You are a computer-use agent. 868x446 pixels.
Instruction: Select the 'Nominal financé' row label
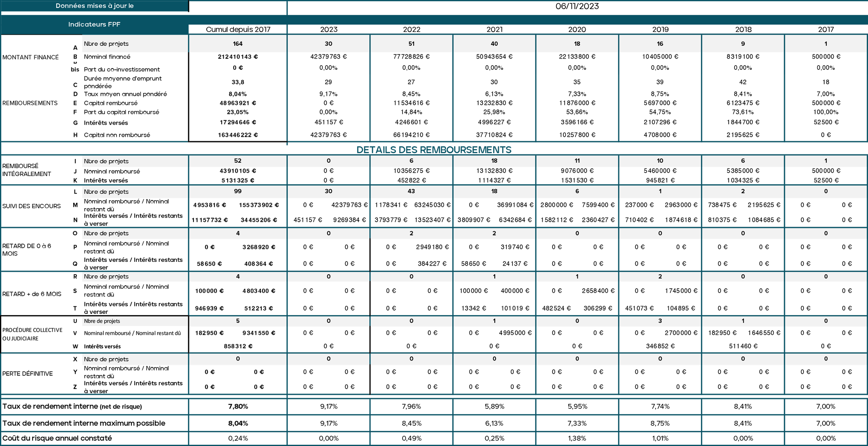[107, 57]
